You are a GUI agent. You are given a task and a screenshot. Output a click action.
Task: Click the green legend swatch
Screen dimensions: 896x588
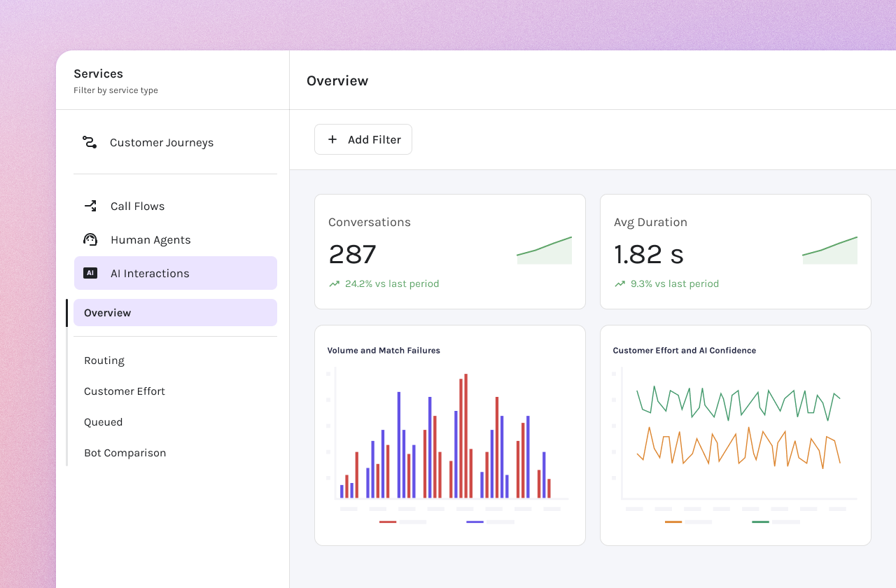760,521
